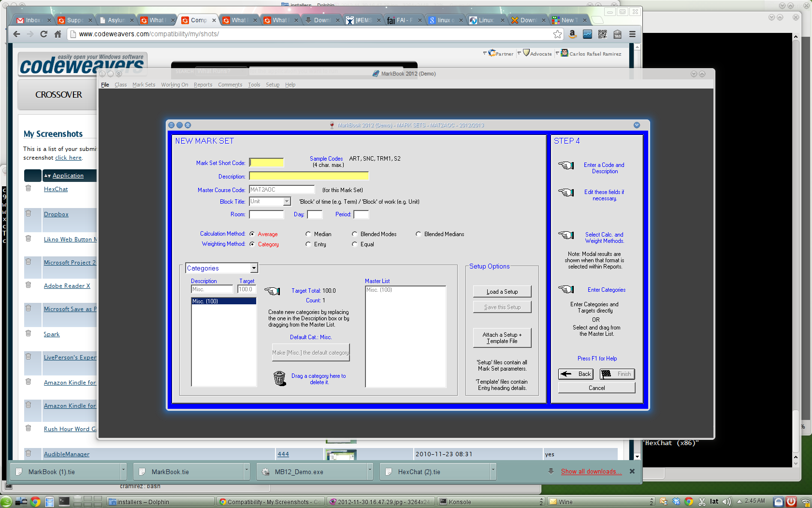812x508 pixels.
Task: Click the pointing hand beside Enter Categories
Action: coord(566,289)
